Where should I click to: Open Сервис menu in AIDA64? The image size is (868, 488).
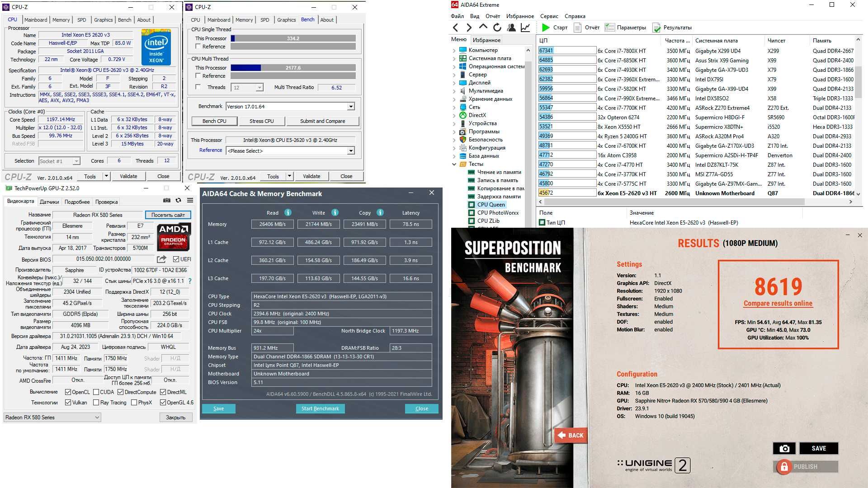point(549,16)
